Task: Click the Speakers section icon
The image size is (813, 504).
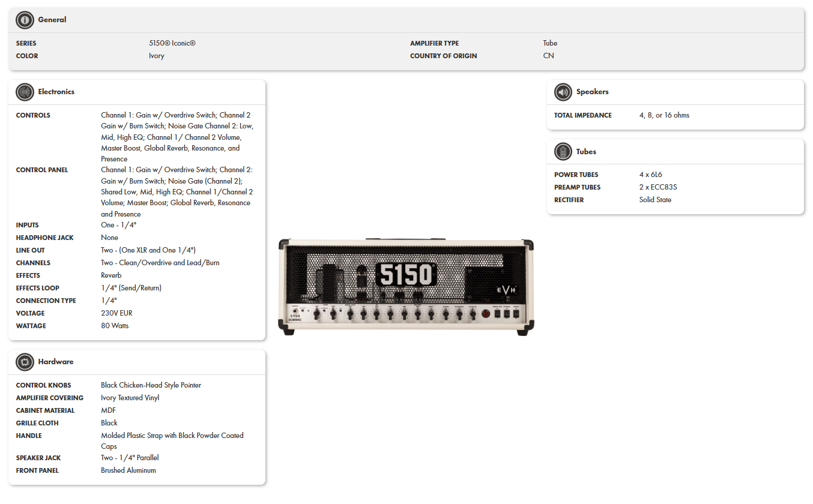Action: coord(563,92)
